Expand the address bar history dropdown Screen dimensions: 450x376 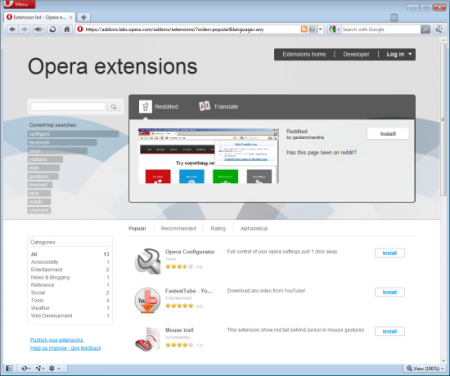point(320,29)
